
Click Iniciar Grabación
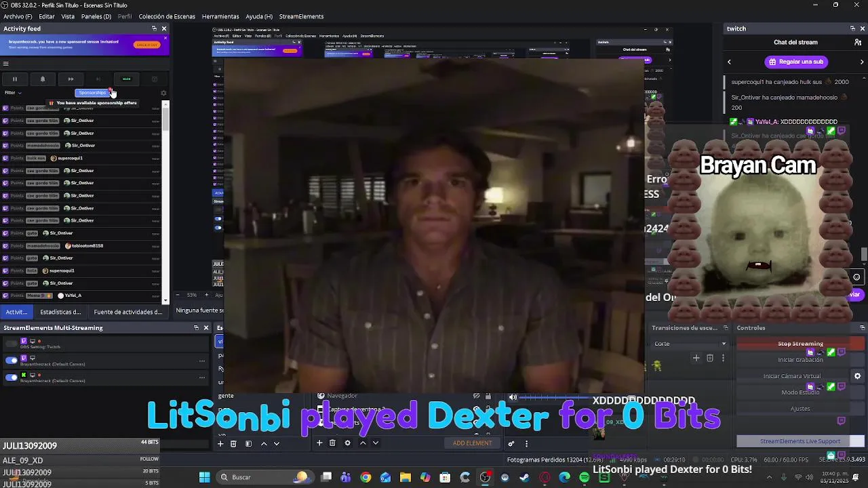click(x=800, y=360)
